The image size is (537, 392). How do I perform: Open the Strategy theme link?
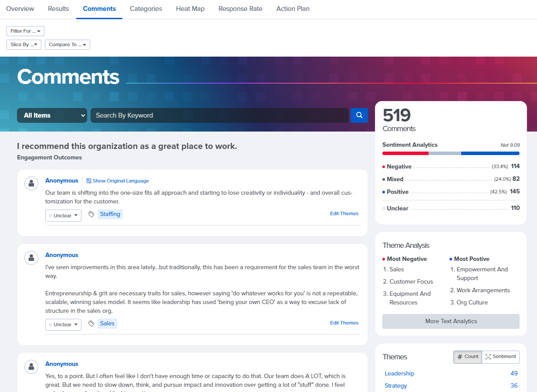click(x=396, y=385)
